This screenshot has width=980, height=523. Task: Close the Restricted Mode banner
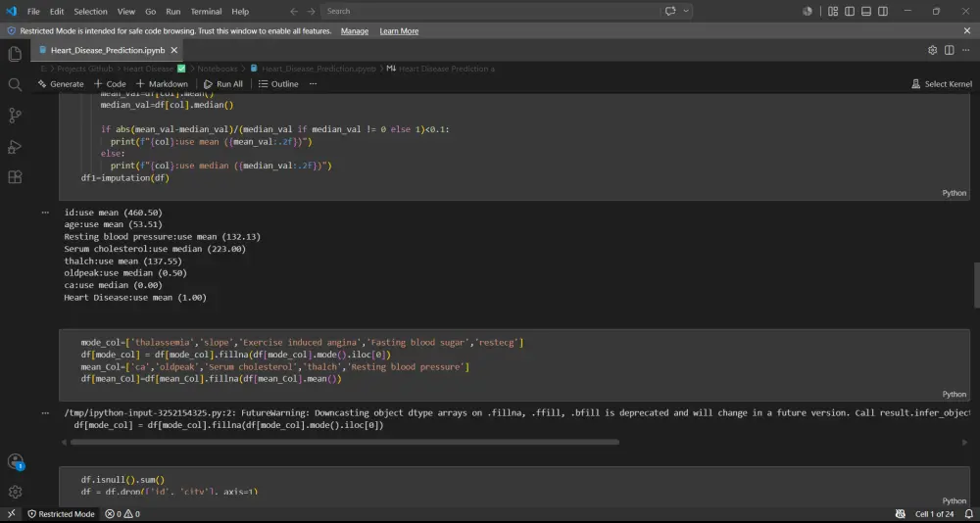[967, 30]
